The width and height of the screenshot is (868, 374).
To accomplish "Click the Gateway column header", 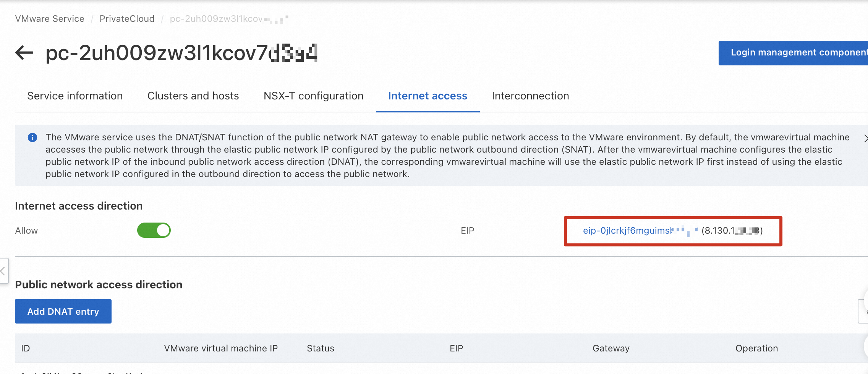I will coord(611,348).
